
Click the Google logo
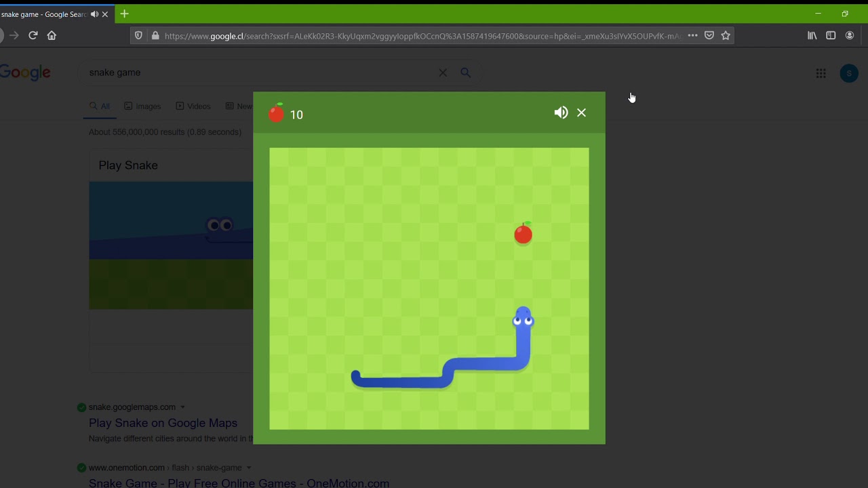tap(25, 73)
